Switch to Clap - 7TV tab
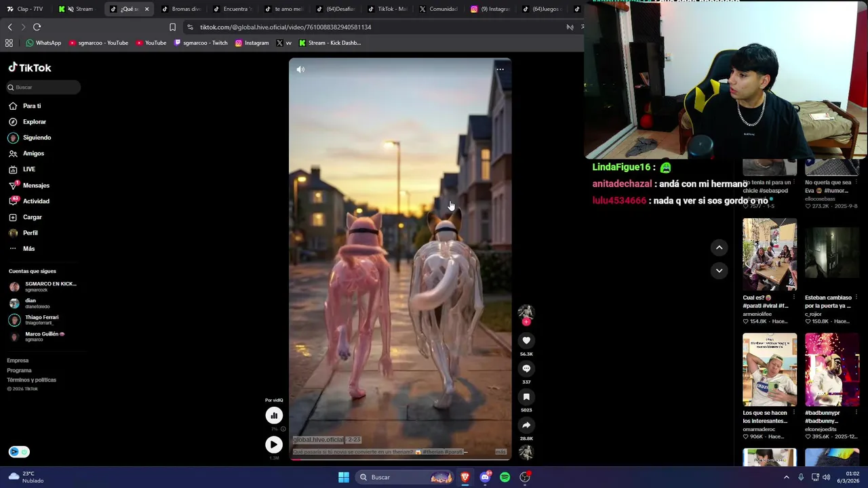This screenshot has height=488, width=868. point(26,9)
